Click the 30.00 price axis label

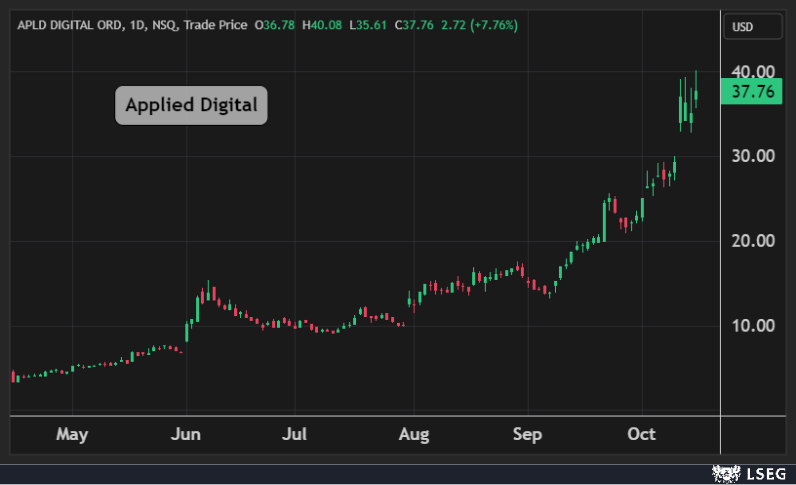point(752,156)
